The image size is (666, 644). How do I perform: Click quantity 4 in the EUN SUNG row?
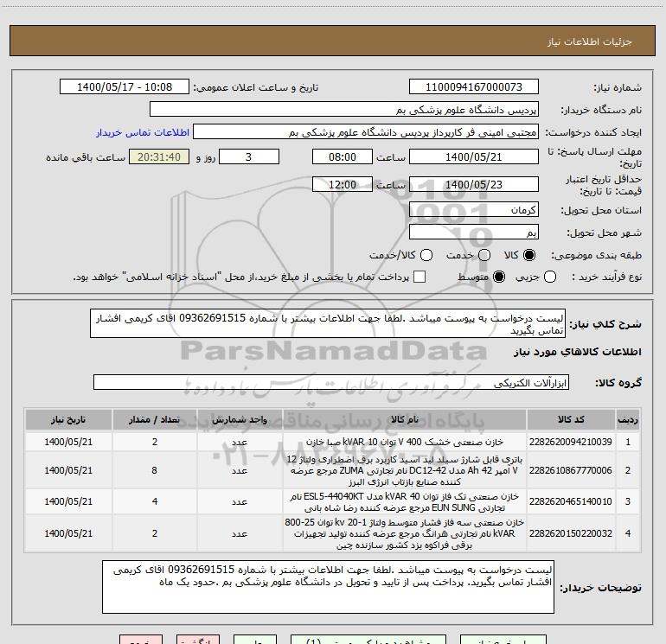point(155,501)
